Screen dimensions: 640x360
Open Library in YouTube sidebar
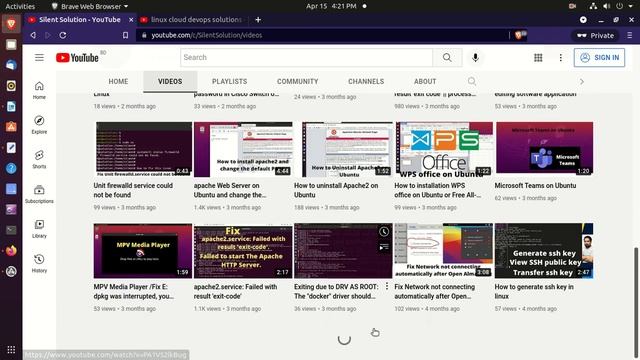[x=39, y=229]
